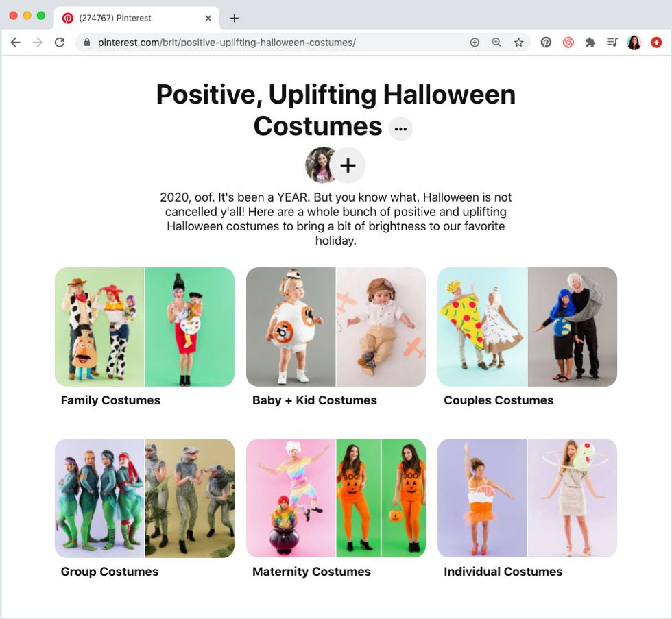Image resolution: width=672 pixels, height=619 pixels.
Task: Click the URL address field
Action: click(274, 43)
